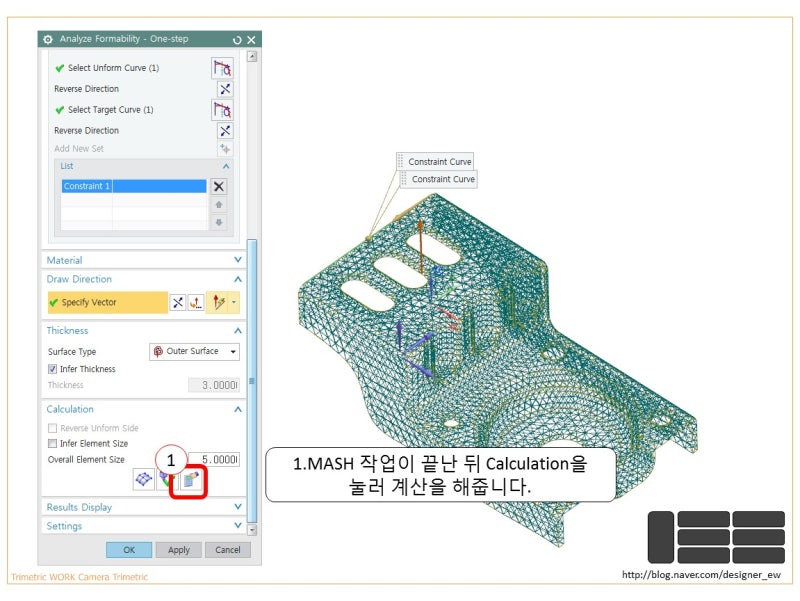This screenshot has width=800, height=601.
Task: Click Reverse Direction icon under Unform Curve
Action: pyautogui.click(x=225, y=89)
